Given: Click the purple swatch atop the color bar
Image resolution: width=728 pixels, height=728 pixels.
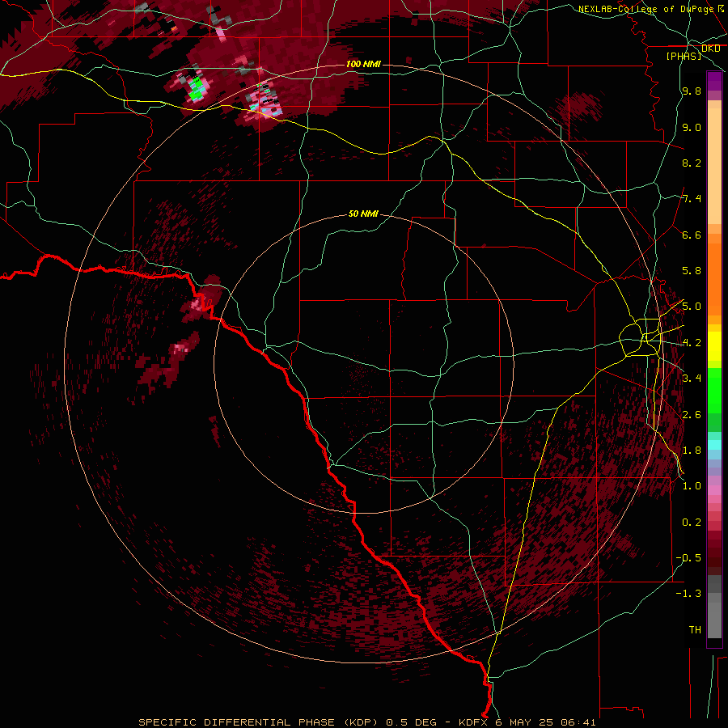Looking at the screenshot, I should click(x=714, y=81).
